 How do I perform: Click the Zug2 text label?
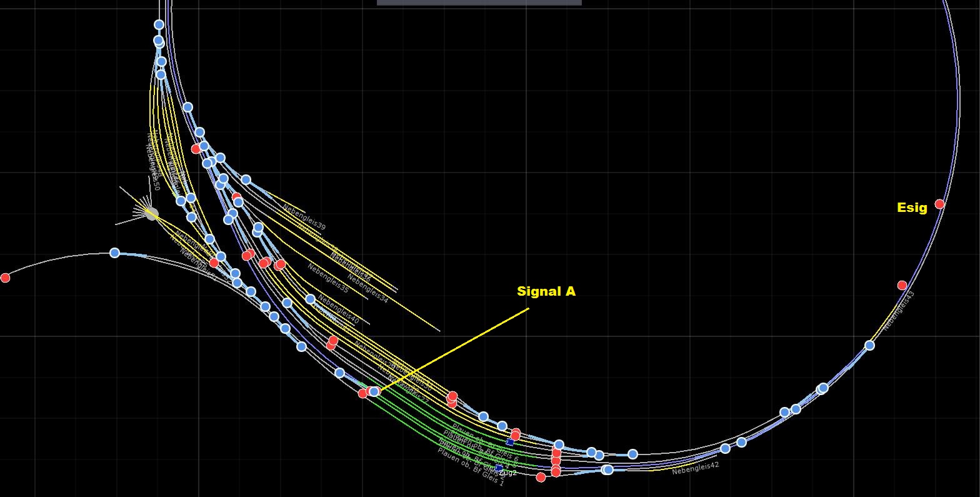tap(508, 473)
